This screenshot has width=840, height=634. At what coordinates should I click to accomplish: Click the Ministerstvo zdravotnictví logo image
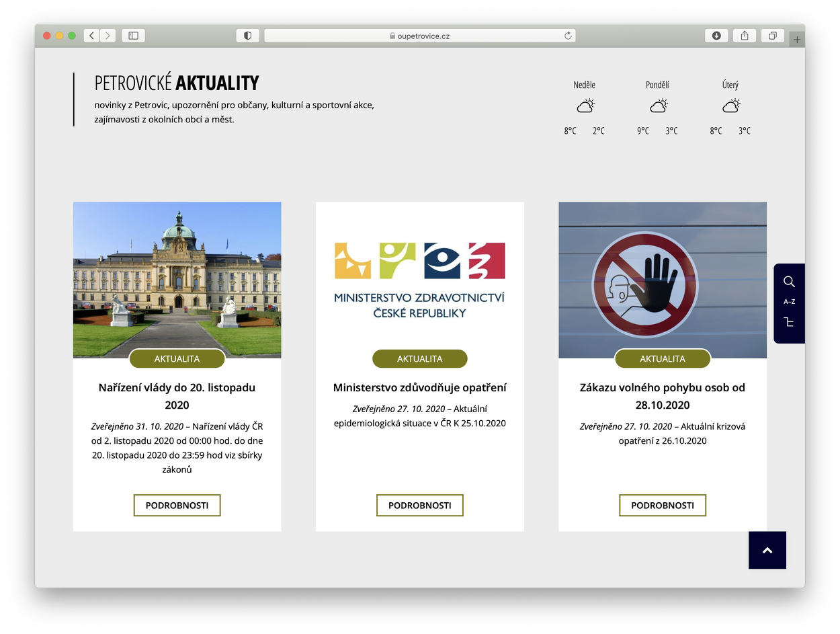pyautogui.click(x=419, y=279)
